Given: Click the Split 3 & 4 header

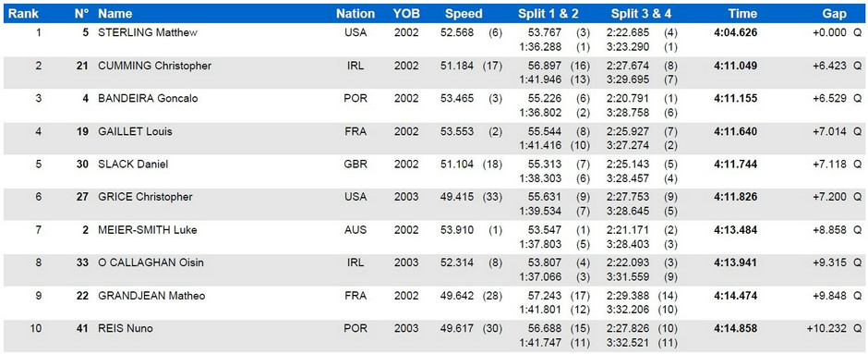Looking at the screenshot, I should pos(642,14).
